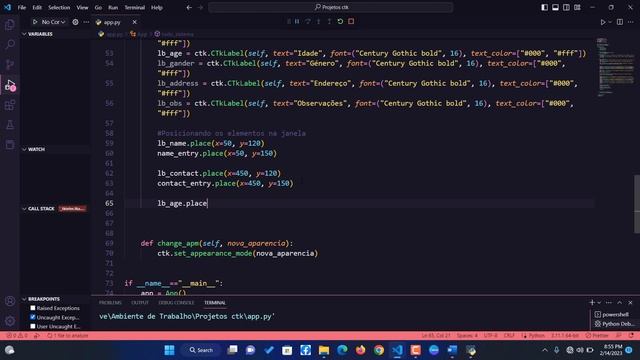Click the code minimap preview
This screenshot has height=360, width=640.
pyautogui.click(x=616, y=68)
